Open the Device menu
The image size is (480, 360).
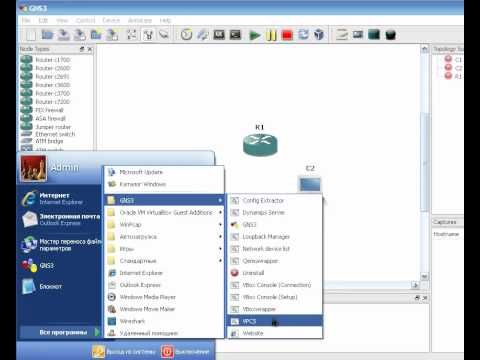click(111, 20)
